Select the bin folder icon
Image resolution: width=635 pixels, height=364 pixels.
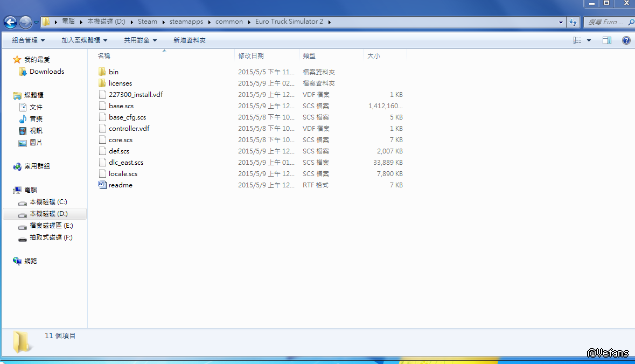tap(102, 72)
